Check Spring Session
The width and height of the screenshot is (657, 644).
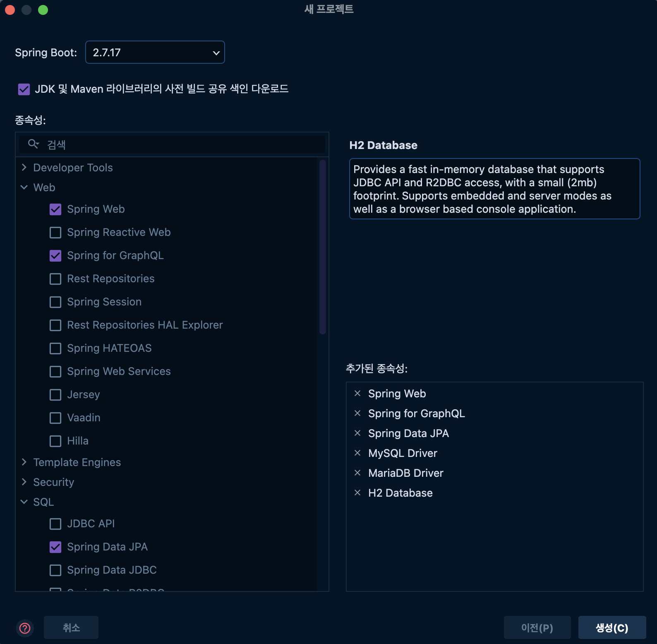tap(55, 302)
